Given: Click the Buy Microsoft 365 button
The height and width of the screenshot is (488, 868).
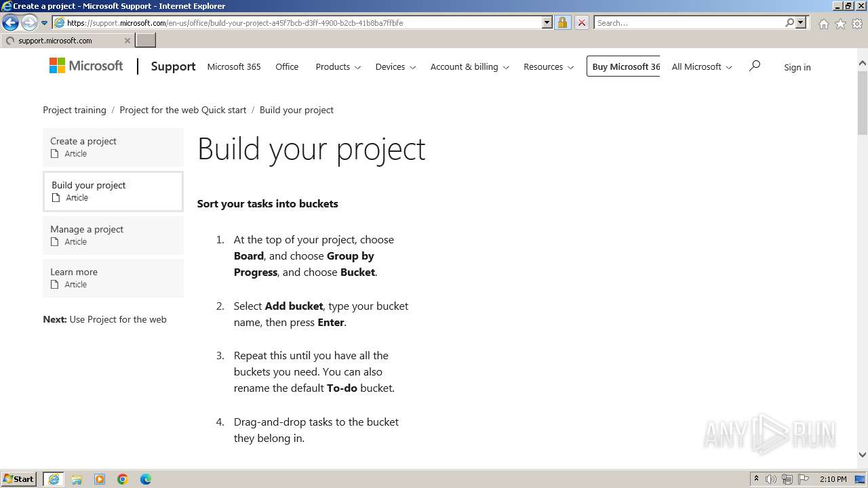Looking at the screenshot, I should pos(623,66).
